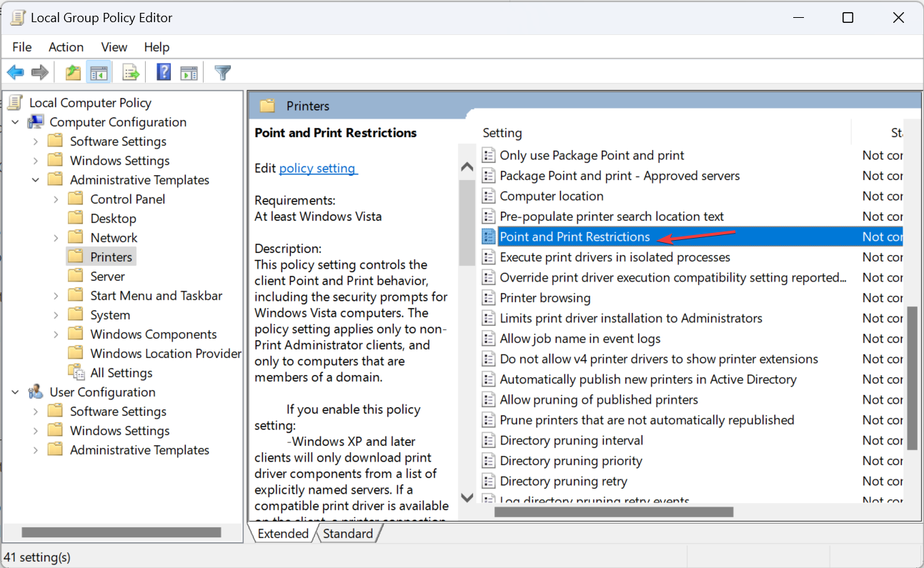Viewport: 924px width, 568px height.
Task: Click the description pane scroll down arrow
Action: pyautogui.click(x=467, y=497)
